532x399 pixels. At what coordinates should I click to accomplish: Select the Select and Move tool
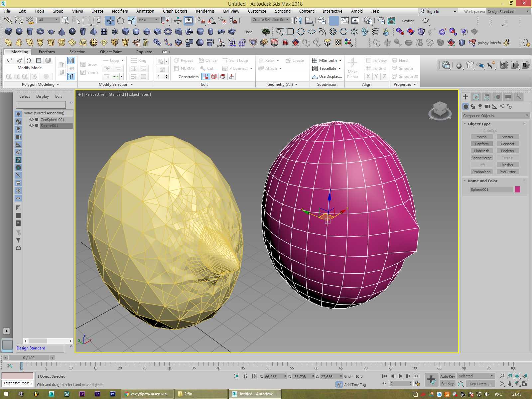click(110, 21)
